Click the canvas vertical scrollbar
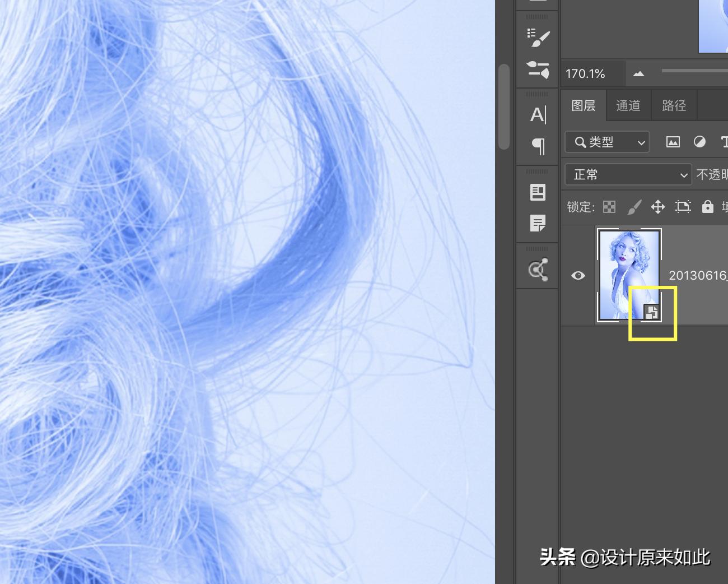This screenshot has height=584, width=728. (504, 106)
